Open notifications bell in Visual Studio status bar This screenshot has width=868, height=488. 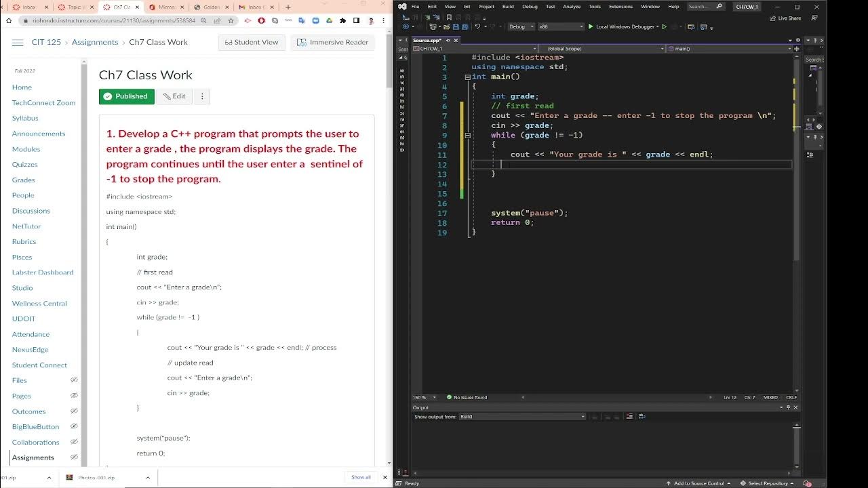(x=807, y=483)
